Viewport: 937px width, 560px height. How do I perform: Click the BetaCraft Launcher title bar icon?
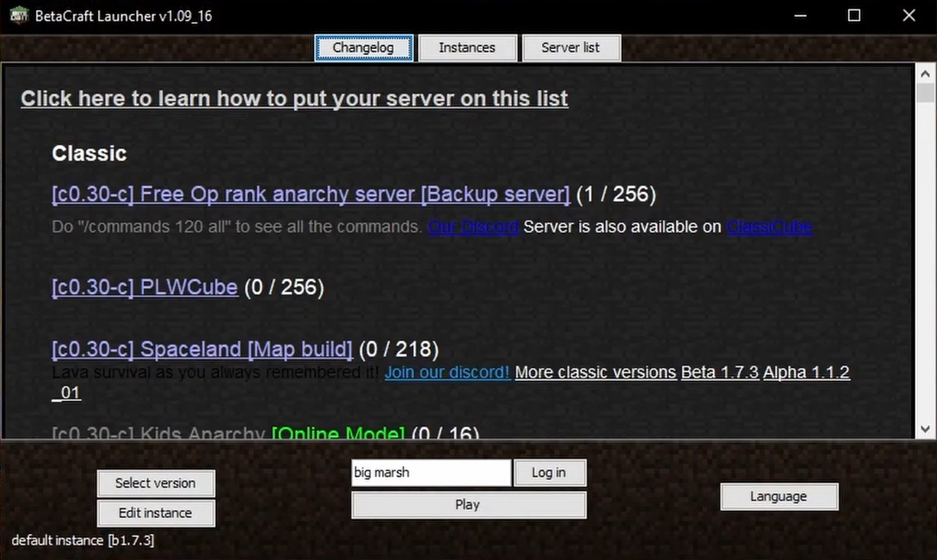point(18,15)
